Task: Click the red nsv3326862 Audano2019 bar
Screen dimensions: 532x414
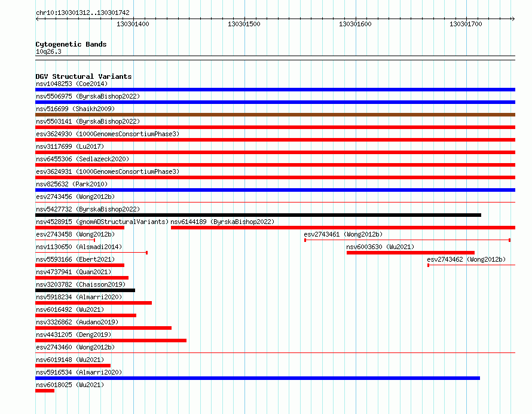Action: (103, 328)
